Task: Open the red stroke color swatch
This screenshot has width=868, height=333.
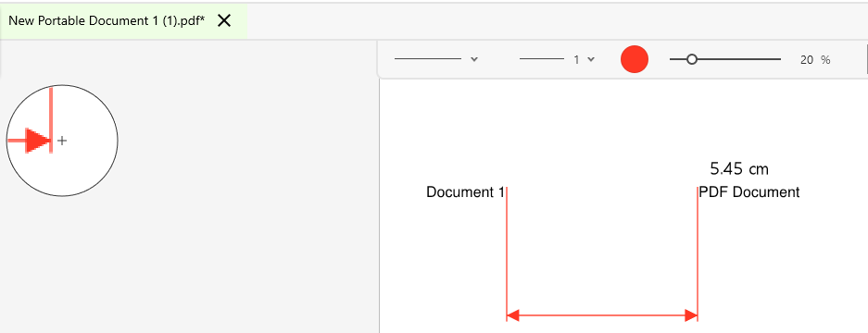Action: [x=635, y=59]
